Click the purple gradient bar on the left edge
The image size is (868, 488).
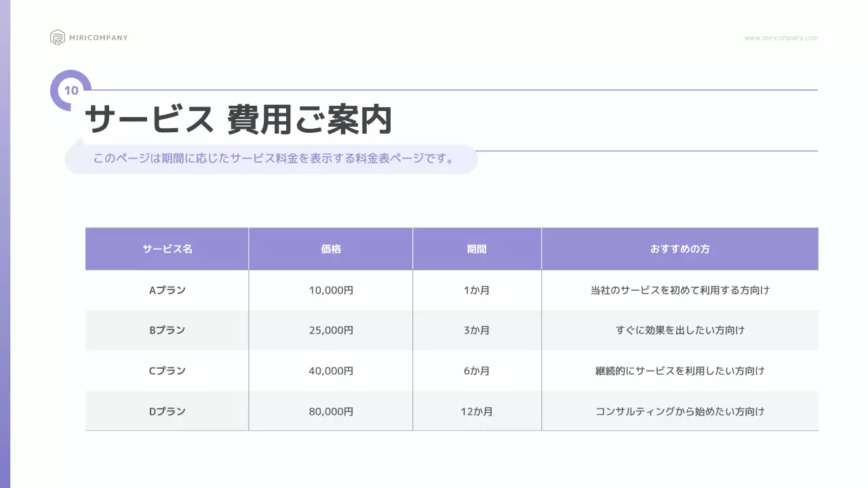click(4, 244)
